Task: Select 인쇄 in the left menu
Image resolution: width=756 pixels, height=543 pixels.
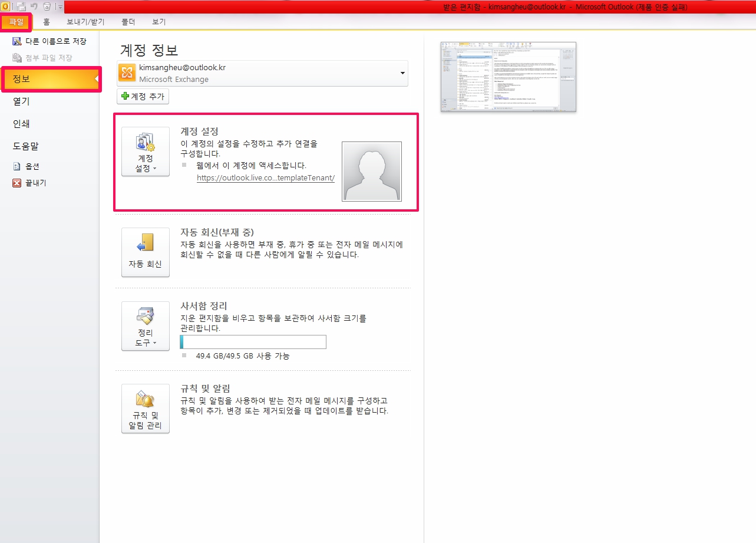Action: click(x=21, y=124)
